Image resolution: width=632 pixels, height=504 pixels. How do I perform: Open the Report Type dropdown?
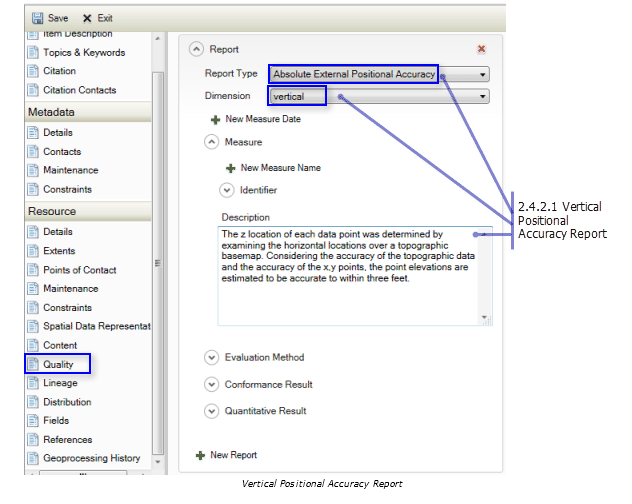[379, 74]
